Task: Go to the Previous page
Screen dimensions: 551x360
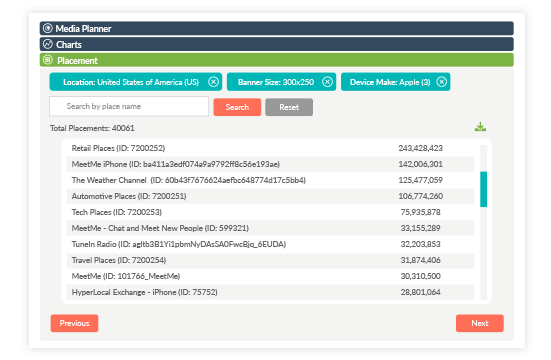Action: [74, 323]
